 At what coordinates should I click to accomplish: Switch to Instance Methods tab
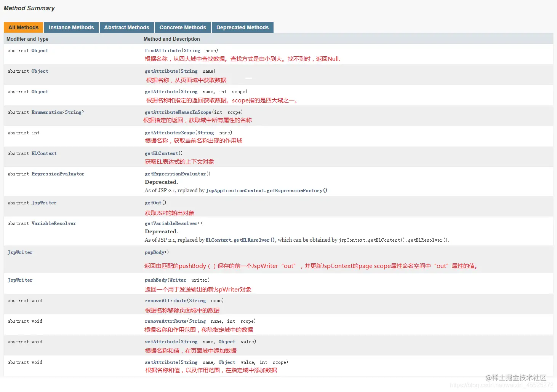[71, 27]
